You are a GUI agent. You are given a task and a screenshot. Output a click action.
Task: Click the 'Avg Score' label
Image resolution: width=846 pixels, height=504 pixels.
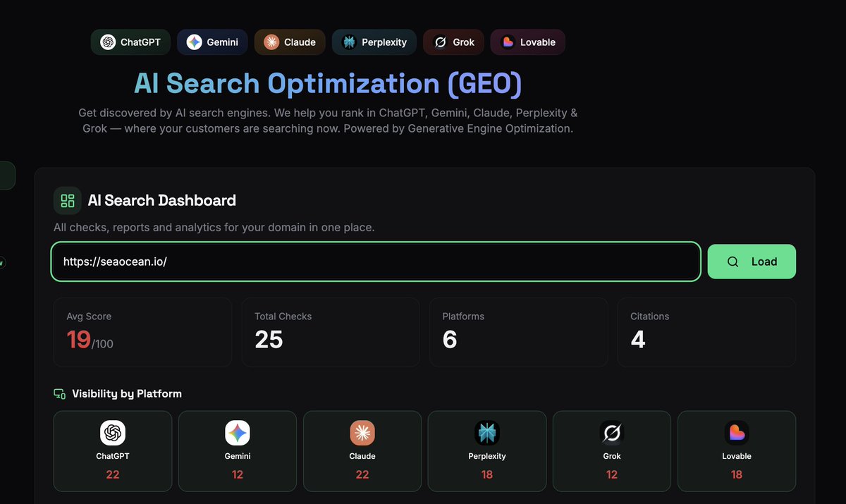click(89, 316)
